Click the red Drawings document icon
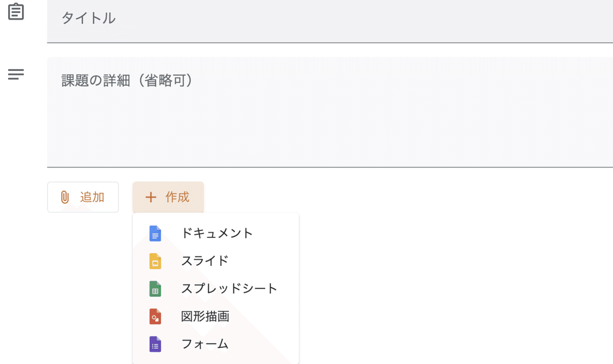Image resolution: width=613 pixels, height=364 pixels. (x=155, y=317)
